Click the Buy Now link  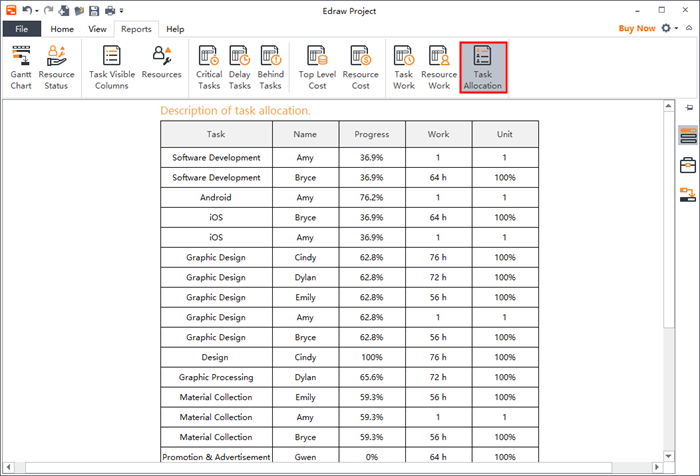coord(637,29)
